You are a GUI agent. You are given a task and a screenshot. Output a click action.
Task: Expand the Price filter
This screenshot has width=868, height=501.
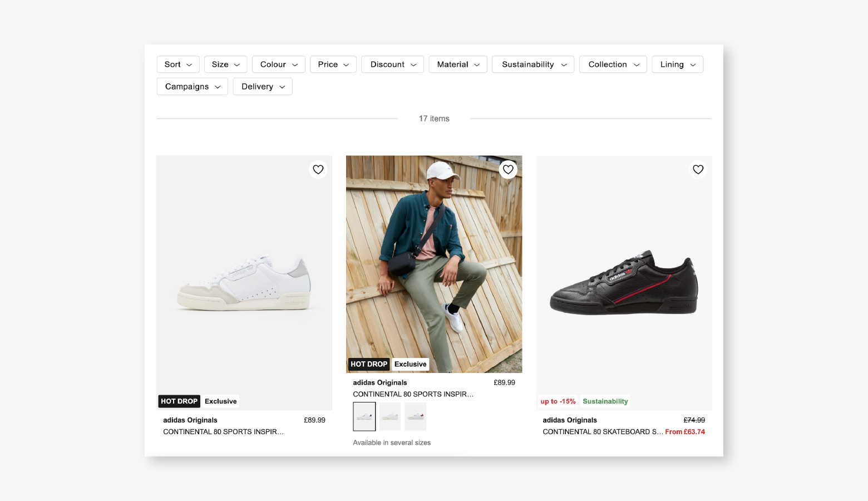(333, 65)
